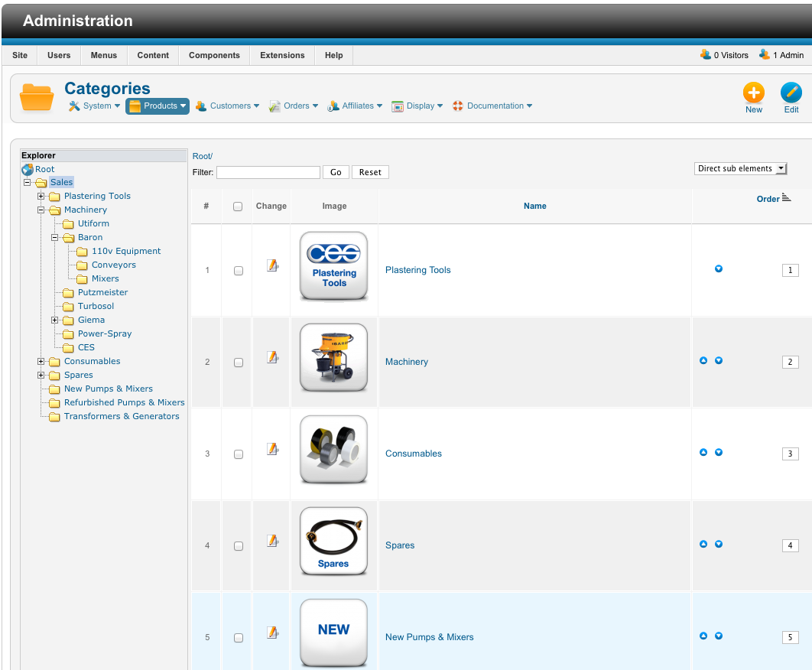Open the Orders menu
This screenshot has height=670, width=812.
tap(293, 106)
